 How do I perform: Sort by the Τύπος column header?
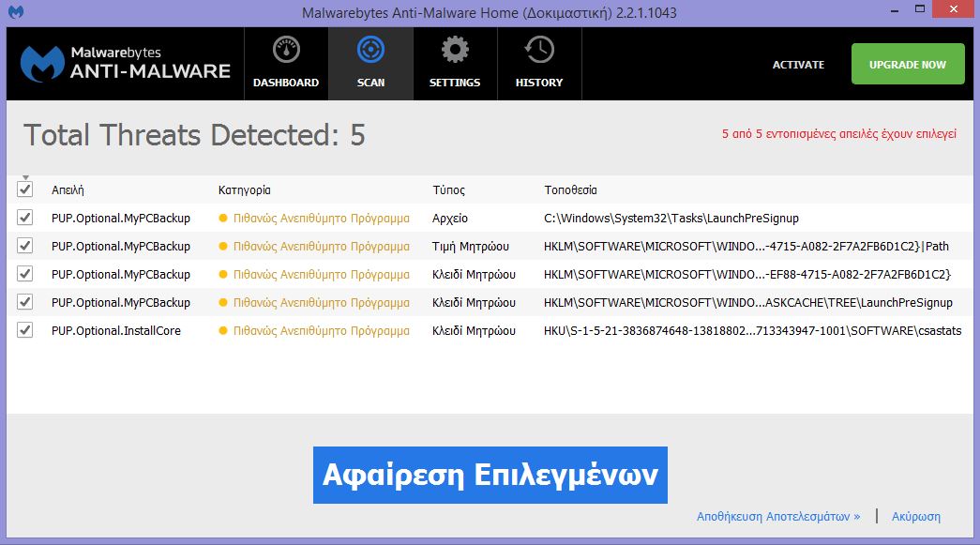tap(449, 190)
